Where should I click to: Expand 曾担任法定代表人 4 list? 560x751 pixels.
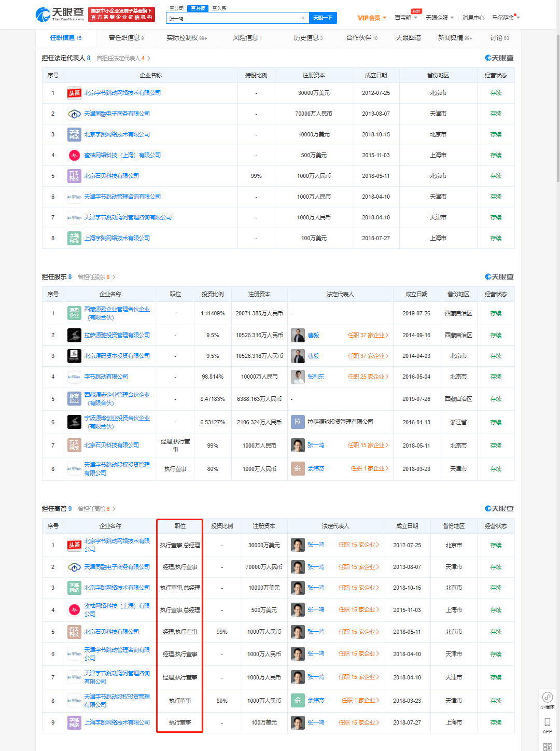[x=123, y=58]
